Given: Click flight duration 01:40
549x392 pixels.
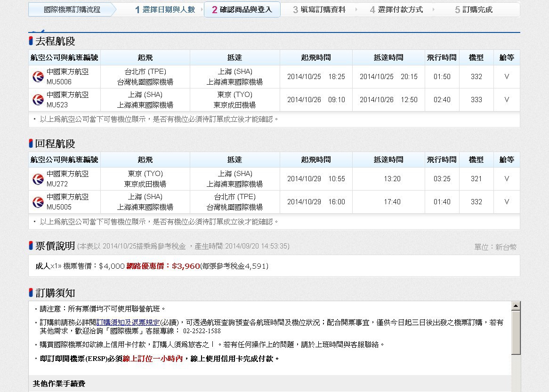Looking at the screenshot, I should pyautogui.click(x=442, y=202).
